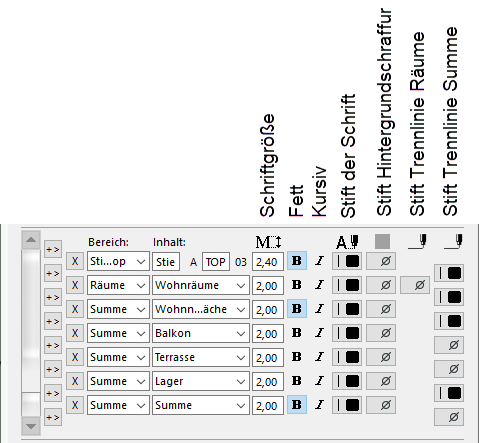Toggle italic for the Terrasse row
Viewport: 479px width, 443px height.
(x=319, y=357)
